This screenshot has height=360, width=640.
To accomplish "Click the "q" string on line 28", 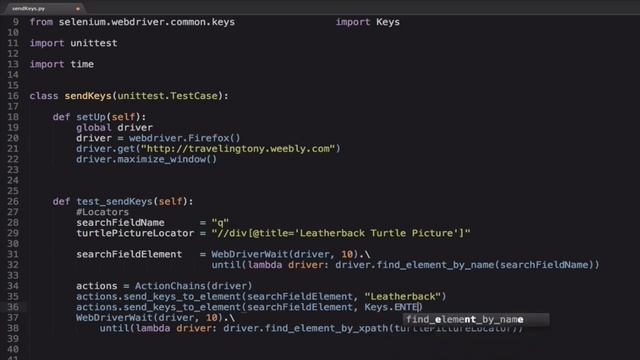I will click(x=220, y=223).
